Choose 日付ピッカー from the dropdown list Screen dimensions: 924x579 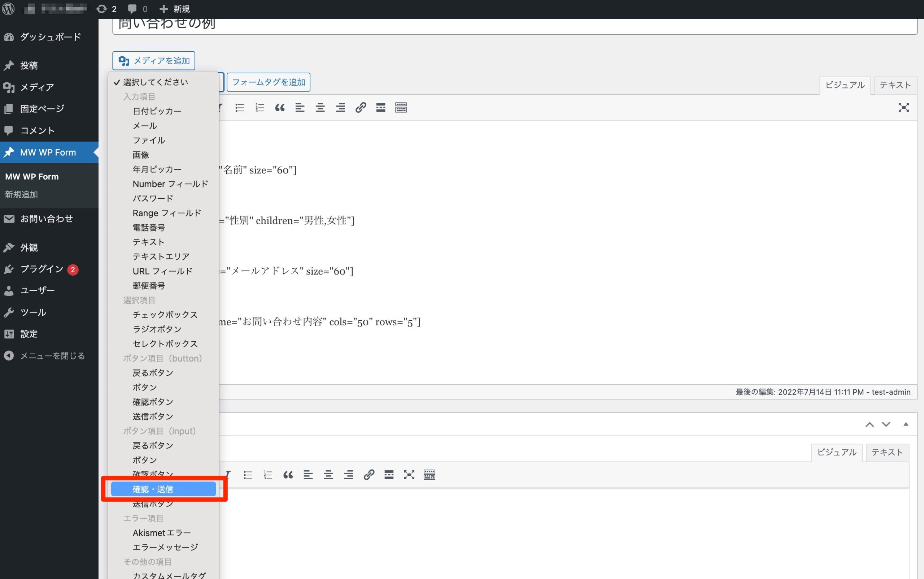coord(157,111)
